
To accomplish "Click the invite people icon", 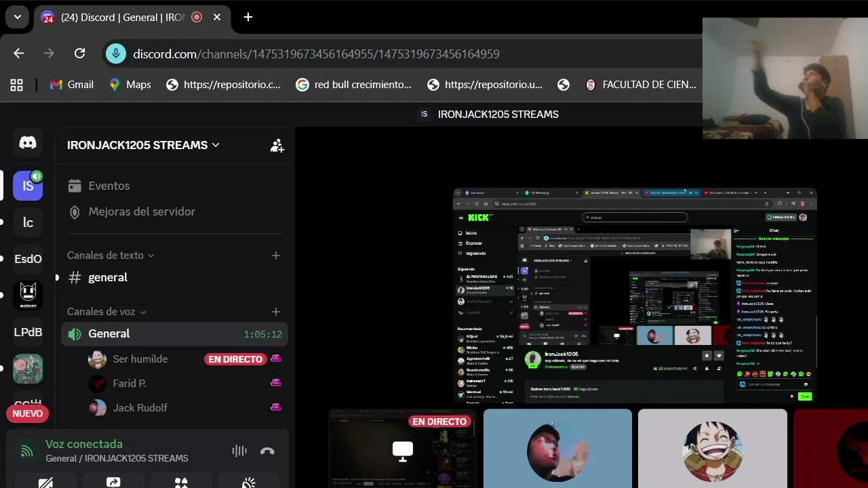I will click(x=277, y=145).
